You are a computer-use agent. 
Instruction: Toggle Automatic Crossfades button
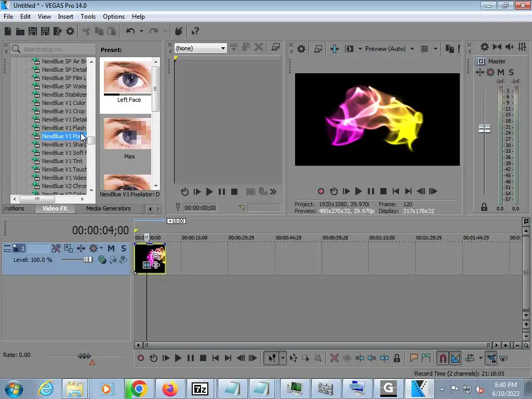point(455,358)
